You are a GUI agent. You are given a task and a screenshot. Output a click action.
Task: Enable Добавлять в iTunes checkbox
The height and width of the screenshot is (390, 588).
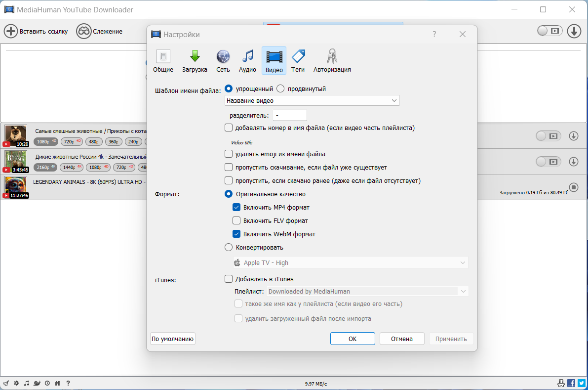229,278
